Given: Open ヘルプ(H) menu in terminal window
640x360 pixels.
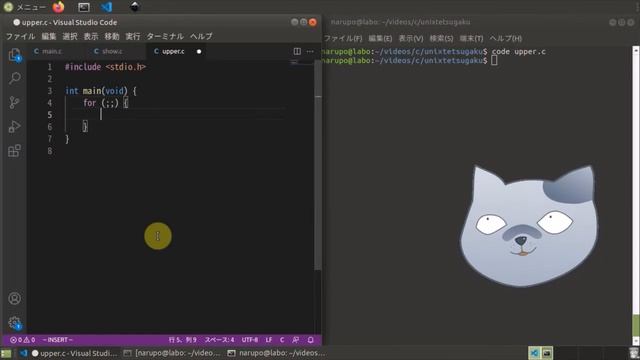Looking at the screenshot, I should pos(505,38).
